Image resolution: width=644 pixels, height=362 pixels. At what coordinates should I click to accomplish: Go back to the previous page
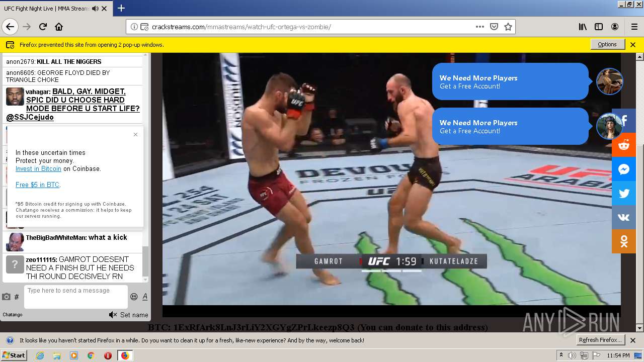[x=10, y=27]
